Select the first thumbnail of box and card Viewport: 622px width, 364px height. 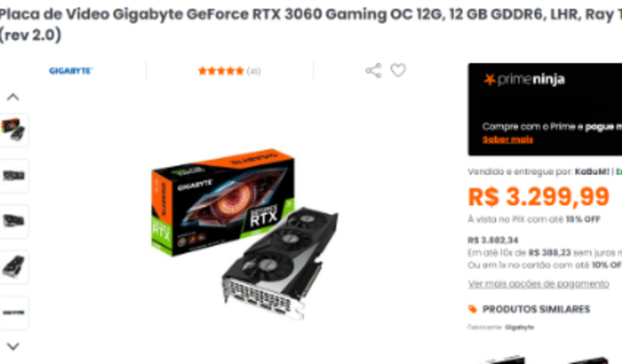14,130
